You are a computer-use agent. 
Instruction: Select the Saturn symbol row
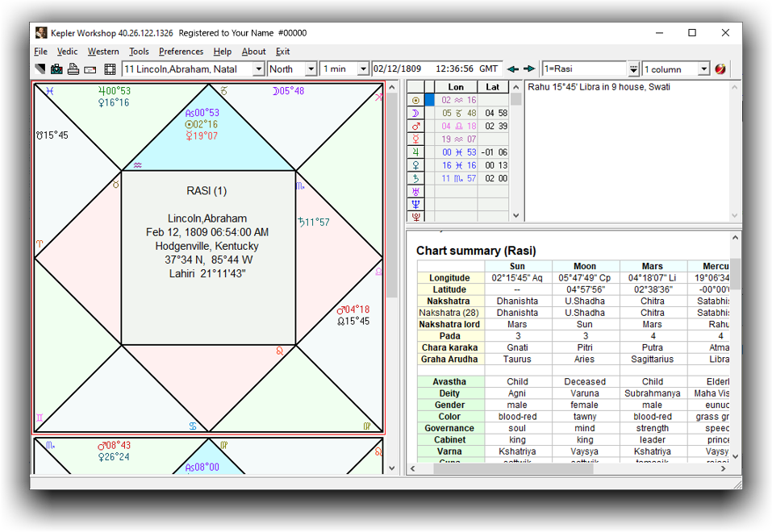click(x=416, y=178)
